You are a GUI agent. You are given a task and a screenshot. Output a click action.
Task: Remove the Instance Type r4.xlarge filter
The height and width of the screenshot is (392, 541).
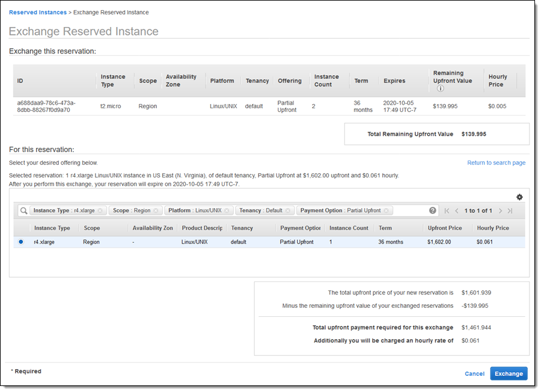pos(100,211)
